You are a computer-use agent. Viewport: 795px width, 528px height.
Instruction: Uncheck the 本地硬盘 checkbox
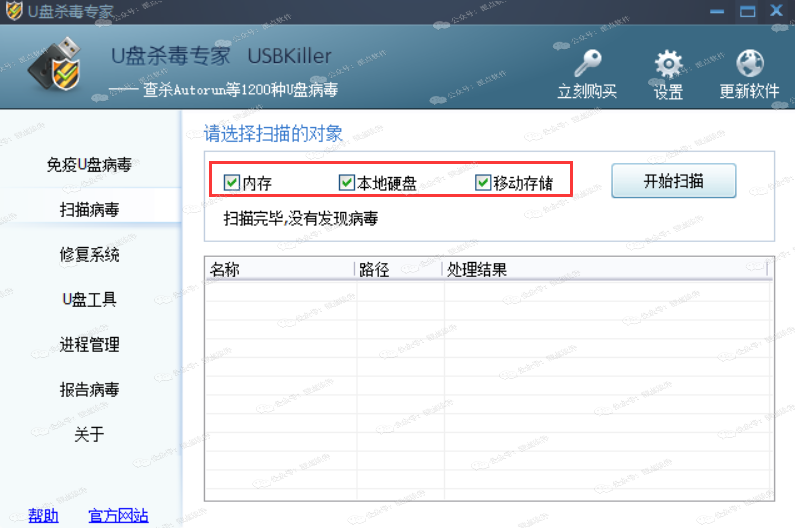click(347, 182)
